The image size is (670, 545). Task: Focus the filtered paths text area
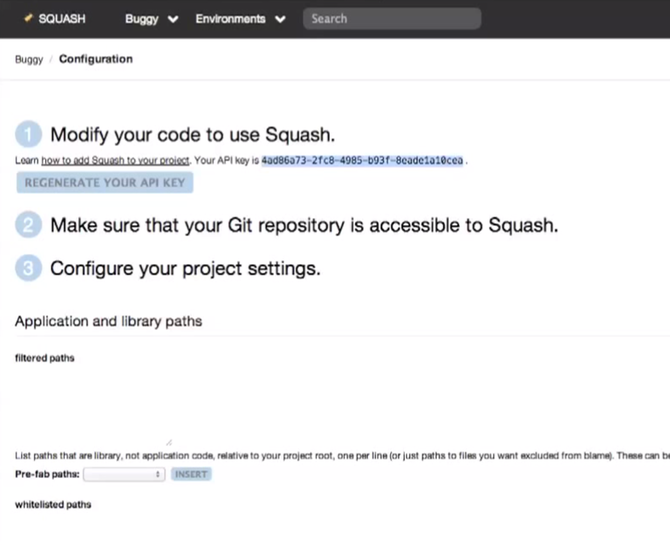94,405
